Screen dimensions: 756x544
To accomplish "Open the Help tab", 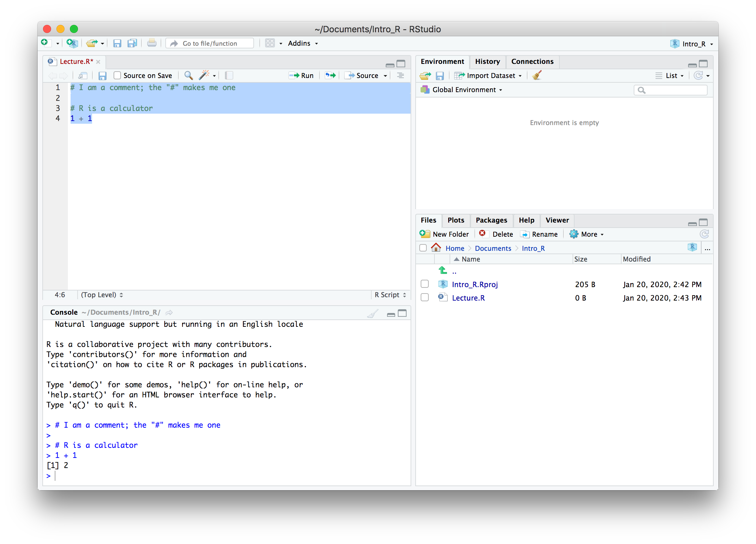I will point(526,220).
